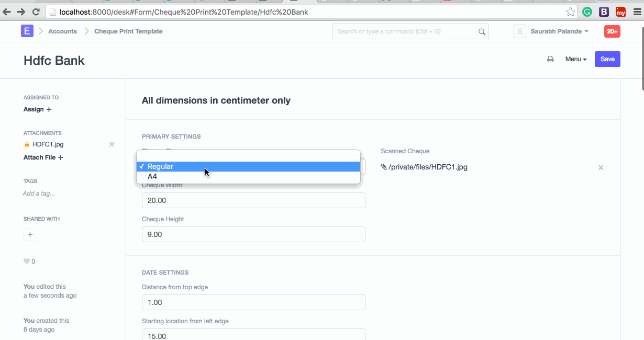
Task: Remove HDFC1.jpg attachment in sidebar
Action: [112, 144]
